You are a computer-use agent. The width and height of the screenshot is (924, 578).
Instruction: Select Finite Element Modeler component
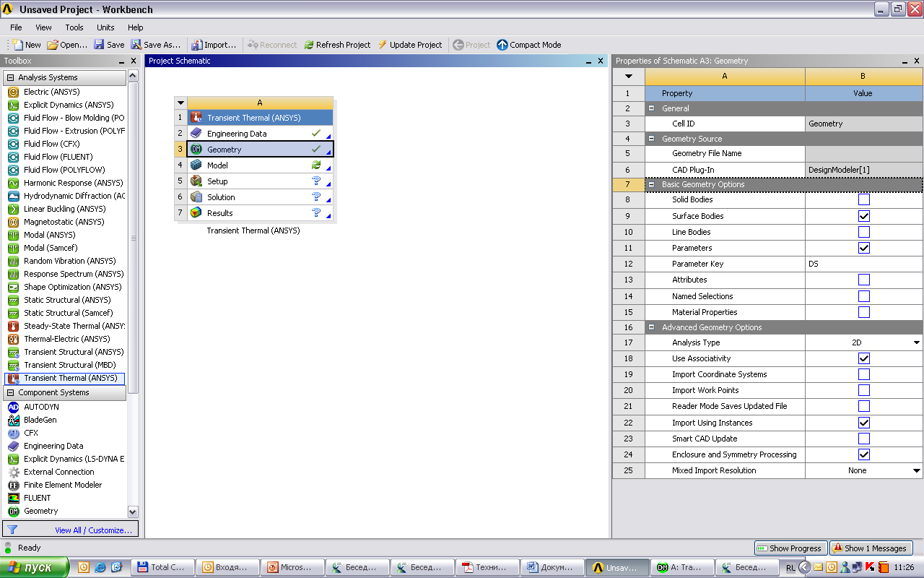tap(63, 485)
